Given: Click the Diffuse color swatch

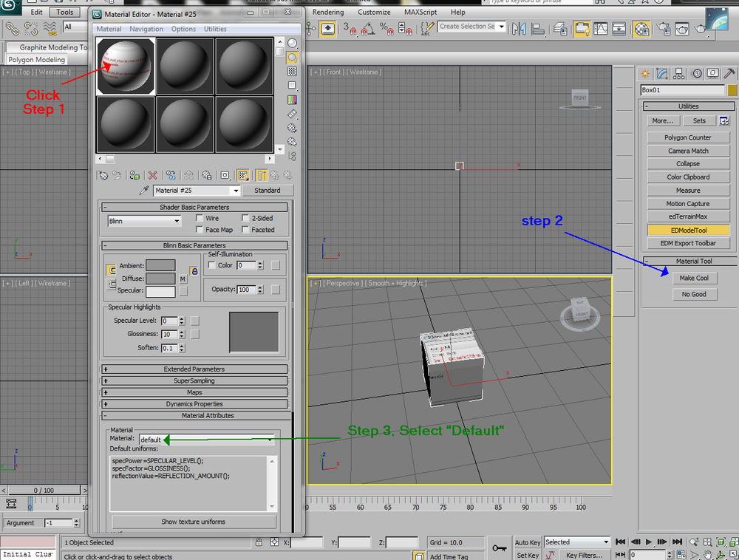Looking at the screenshot, I should pos(161,279).
